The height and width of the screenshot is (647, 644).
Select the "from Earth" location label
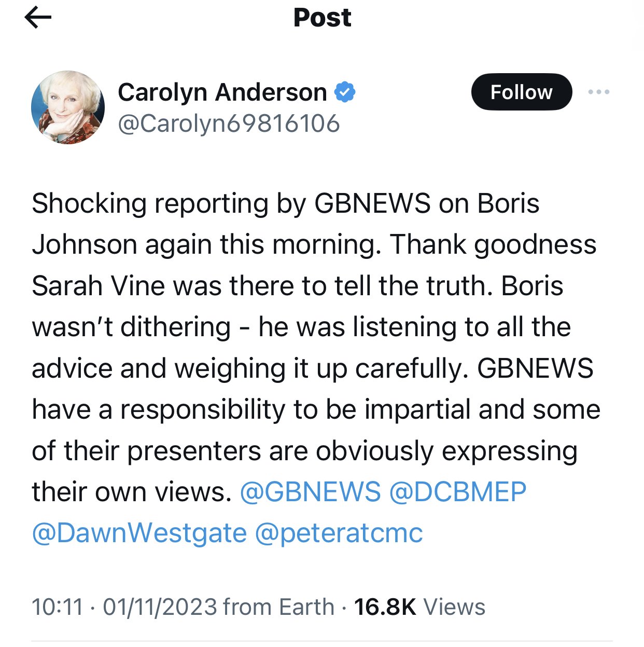point(278,607)
